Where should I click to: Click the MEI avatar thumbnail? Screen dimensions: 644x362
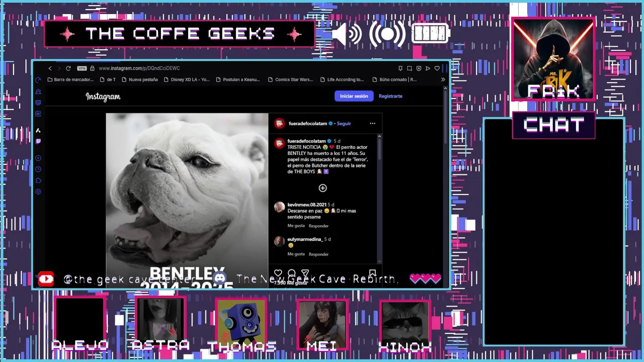(x=322, y=324)
